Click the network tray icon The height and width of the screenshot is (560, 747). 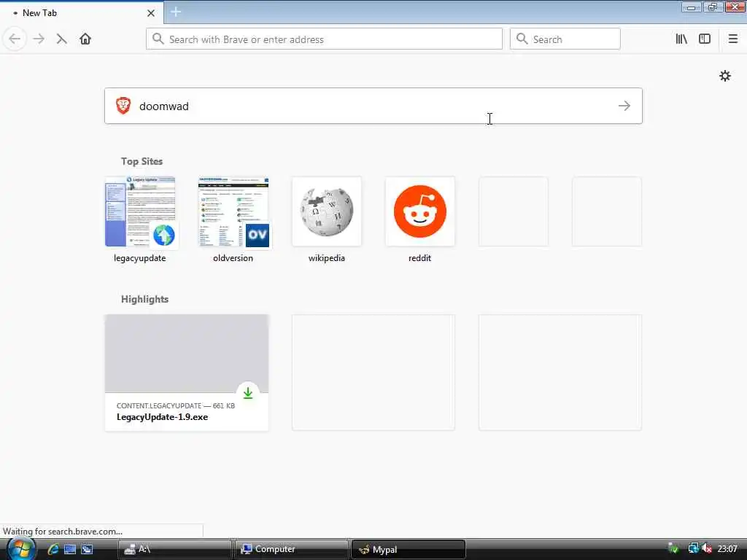point(693,549)
